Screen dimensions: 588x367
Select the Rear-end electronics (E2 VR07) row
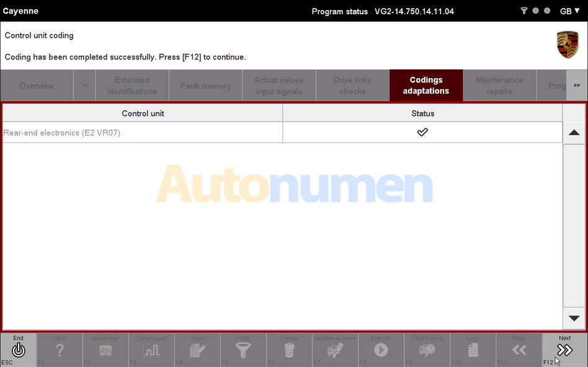[143, 133]
